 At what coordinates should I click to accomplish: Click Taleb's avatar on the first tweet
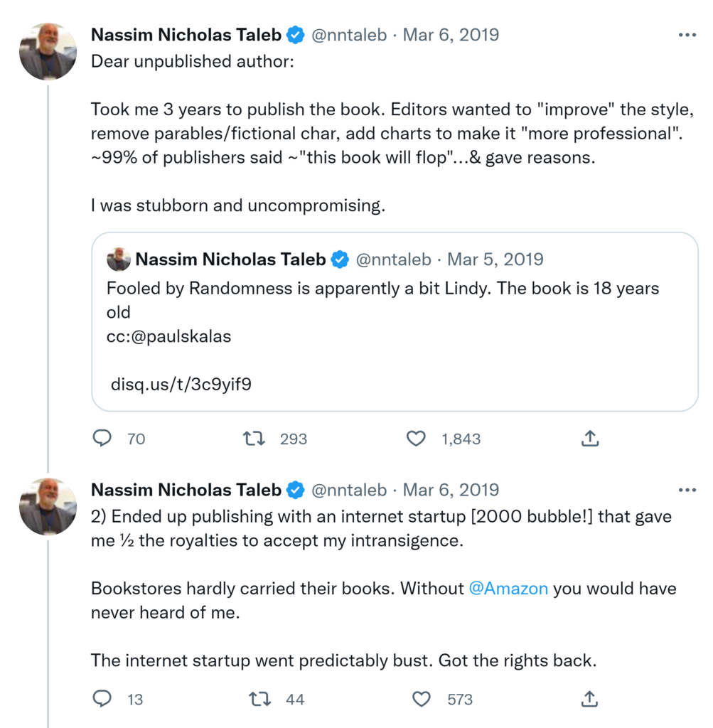click(48, 52)
